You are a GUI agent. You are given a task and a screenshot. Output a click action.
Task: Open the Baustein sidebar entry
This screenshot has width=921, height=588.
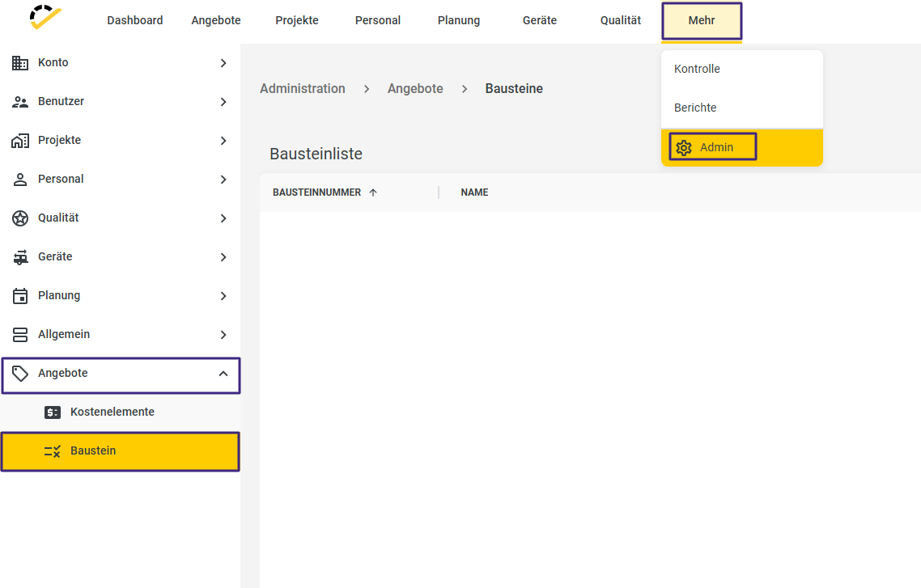click(x=93, y=451)
